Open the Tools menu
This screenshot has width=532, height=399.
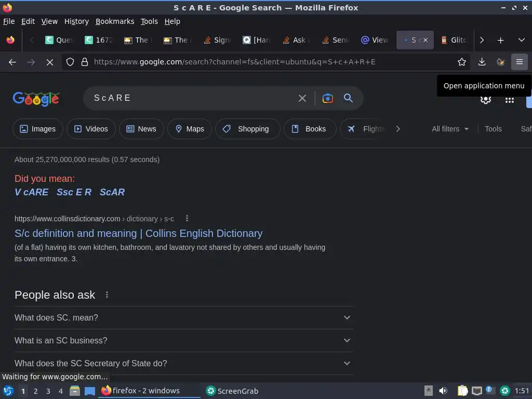tap(149, 21)
